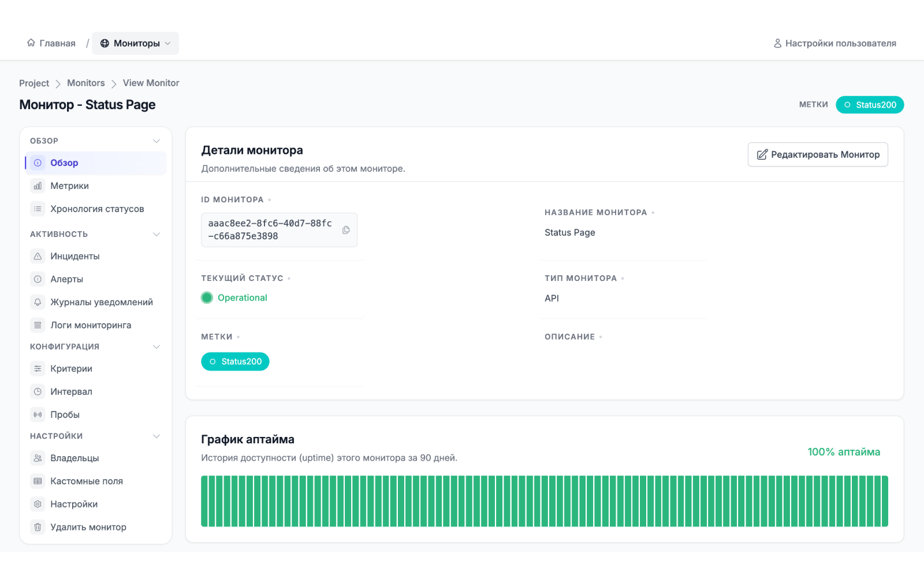Image resolution: width=924 pixels, height=578 pixels.
Task: Click the Owners people icon
Action: (38, 458)
